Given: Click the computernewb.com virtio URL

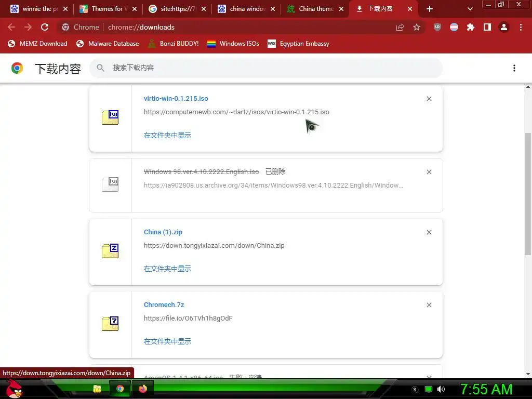Looking at the screenshot, I should click(236, 112).
